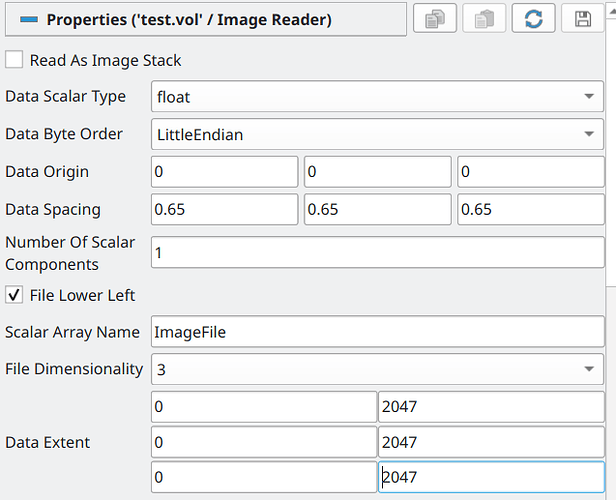The image size is (616, 500).
Task: Uncheck the File Lower Left option
Action: (15, 295)
